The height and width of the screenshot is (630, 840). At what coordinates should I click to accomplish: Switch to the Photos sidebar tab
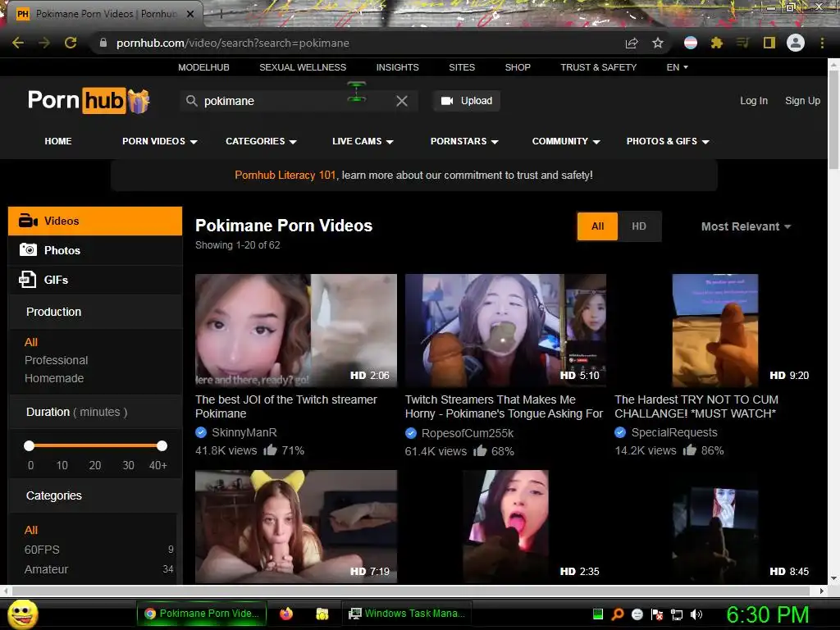[x=95, y=250]
